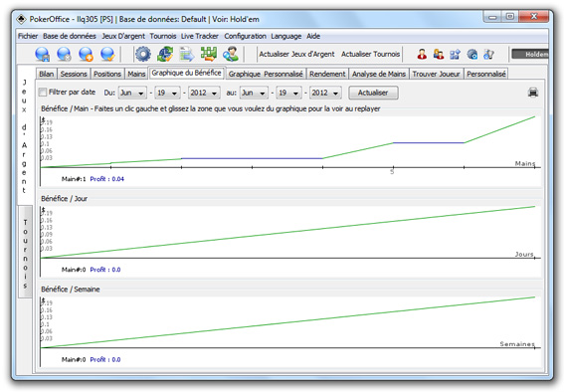
Task: Click the PokerOffice spade title icon
Action: coord(21,19)
